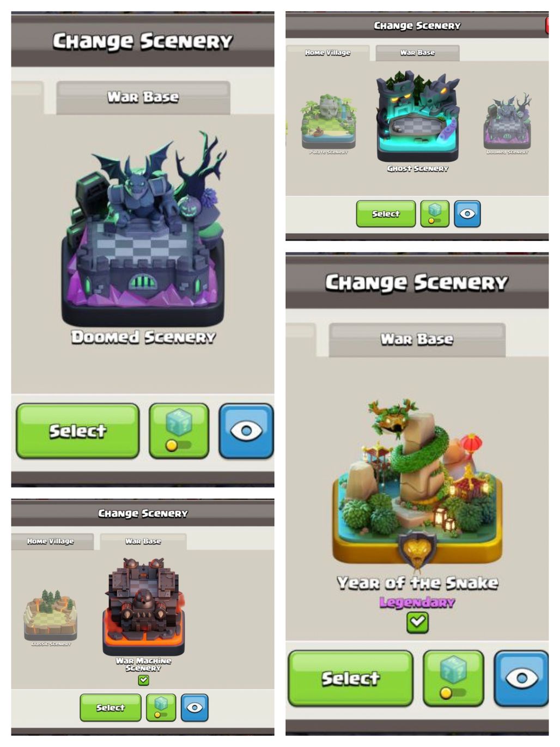Pick the large Ghost Scenery image
Screen dimensions: 560x747
418,113
